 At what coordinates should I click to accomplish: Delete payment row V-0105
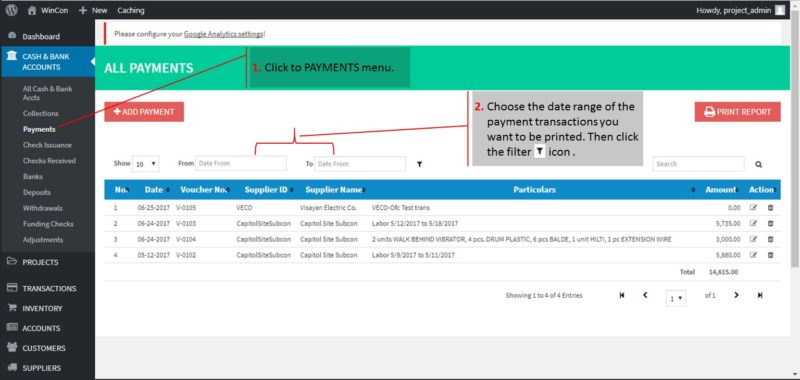[x=770, y=208]
